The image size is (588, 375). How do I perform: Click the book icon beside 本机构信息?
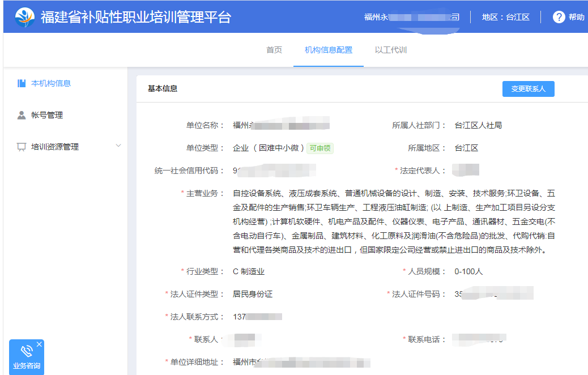click(x=22, y=83)
